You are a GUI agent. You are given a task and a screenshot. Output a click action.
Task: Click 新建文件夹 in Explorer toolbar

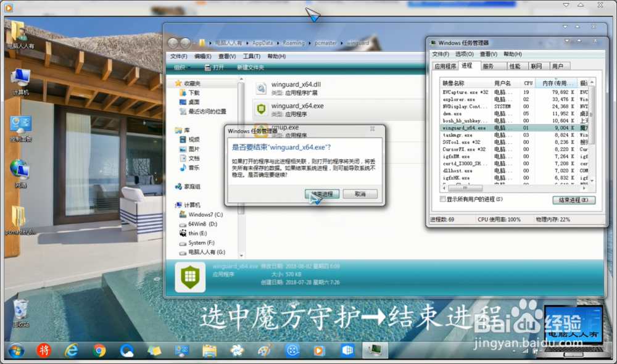pyautogui.click(x=251, y=68)
